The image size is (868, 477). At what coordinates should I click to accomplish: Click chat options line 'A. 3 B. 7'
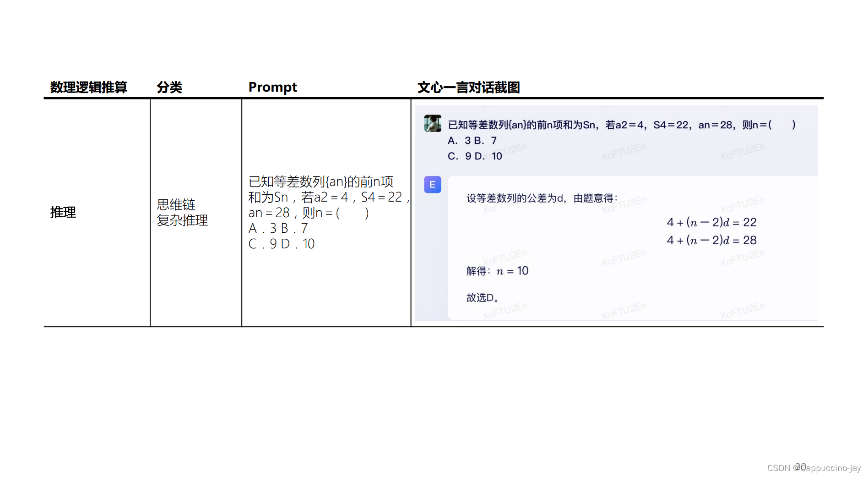(472, 140)
